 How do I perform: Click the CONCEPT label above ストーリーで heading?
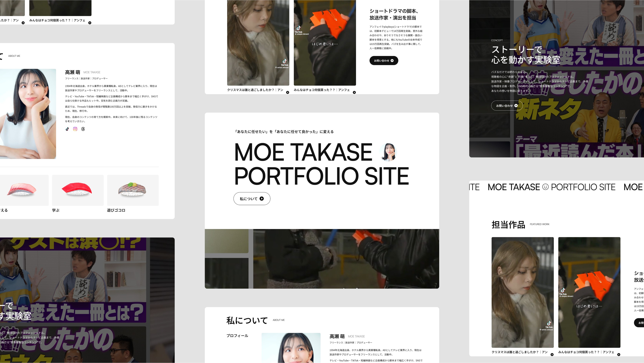497,40
